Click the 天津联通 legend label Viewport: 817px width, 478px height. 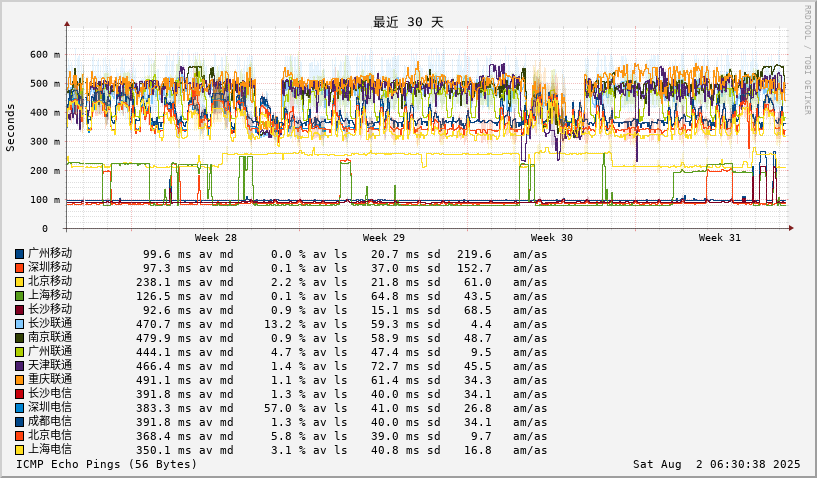(50, 366)
